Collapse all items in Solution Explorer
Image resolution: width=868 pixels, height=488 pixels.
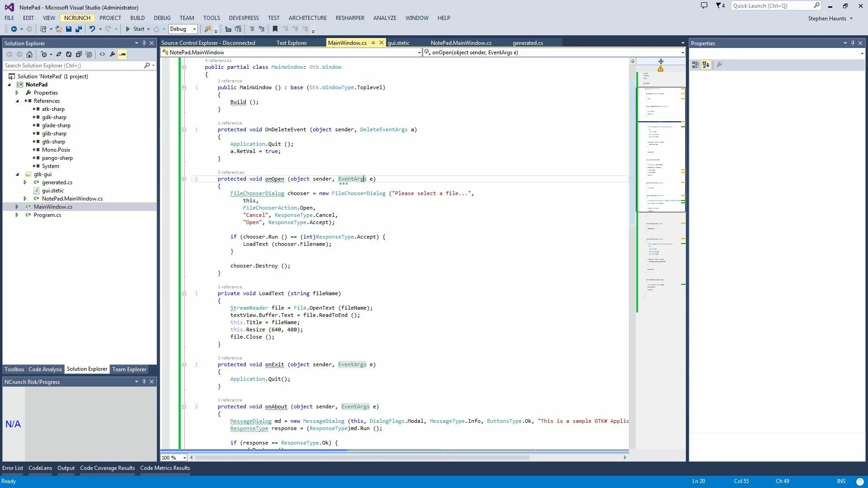coord(79,54)
